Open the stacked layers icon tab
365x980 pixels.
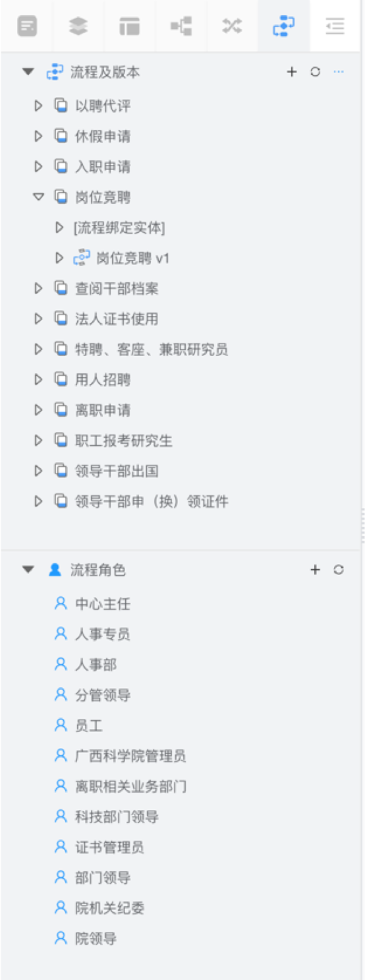click(78, 26)
